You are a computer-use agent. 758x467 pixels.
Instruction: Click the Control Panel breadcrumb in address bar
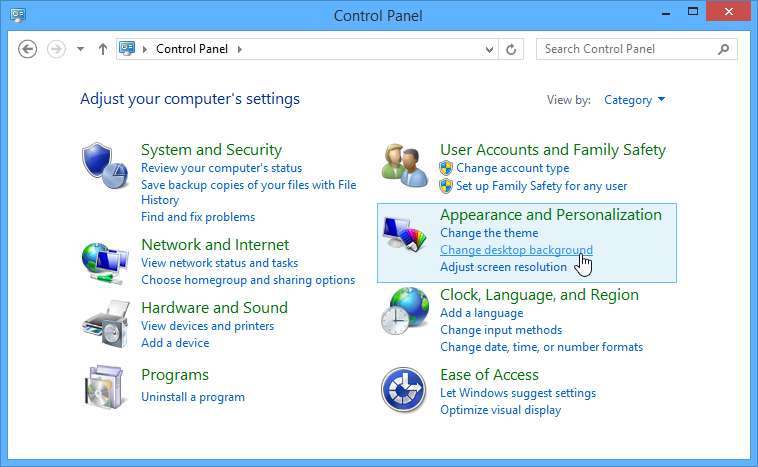point(193,49)
